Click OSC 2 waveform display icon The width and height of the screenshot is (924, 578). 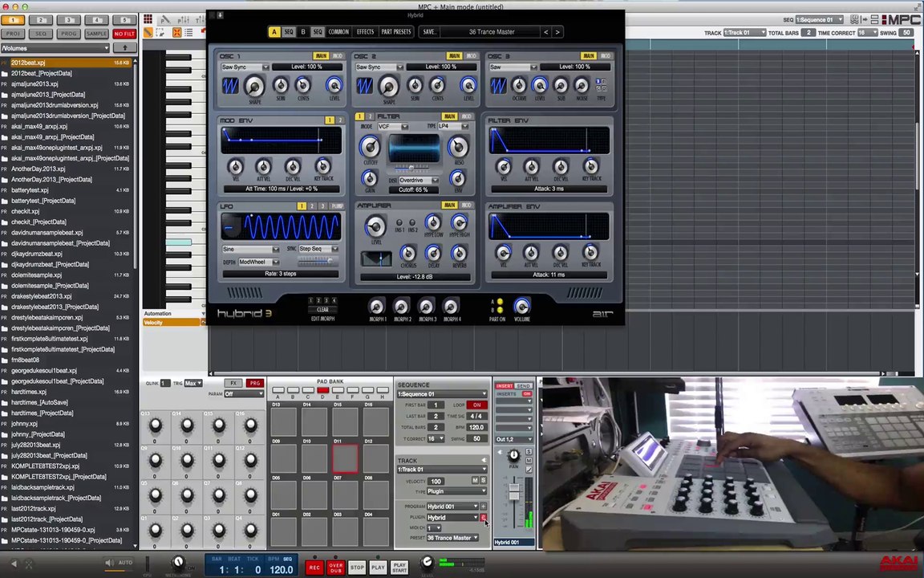click(364, 86)
